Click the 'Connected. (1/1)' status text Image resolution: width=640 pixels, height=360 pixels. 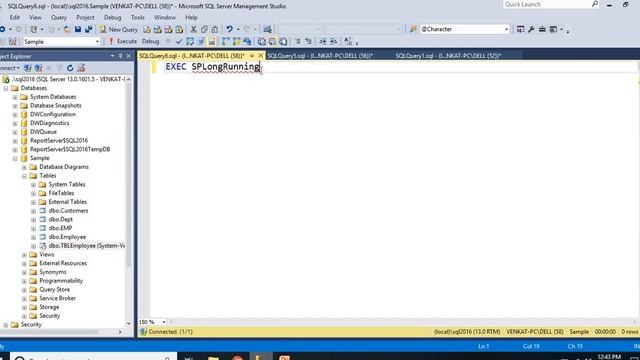click(x=170, y=332)
